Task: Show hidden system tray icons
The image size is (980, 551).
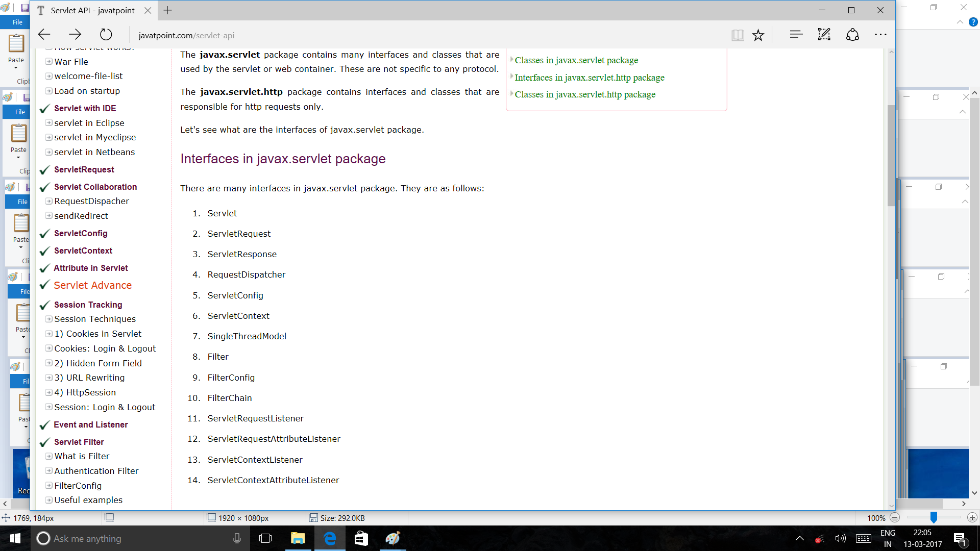Action: click(x=799, y=538)
